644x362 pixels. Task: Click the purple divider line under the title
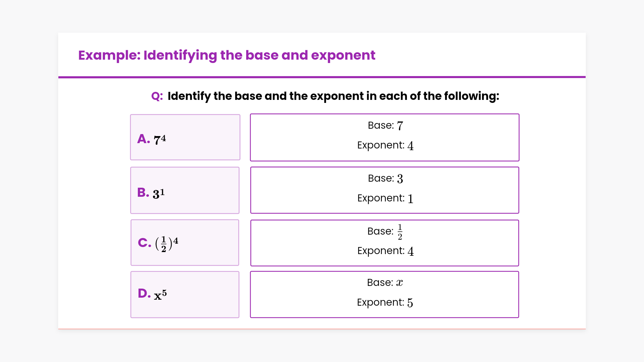pyautogui.click(x=322, y=77)
